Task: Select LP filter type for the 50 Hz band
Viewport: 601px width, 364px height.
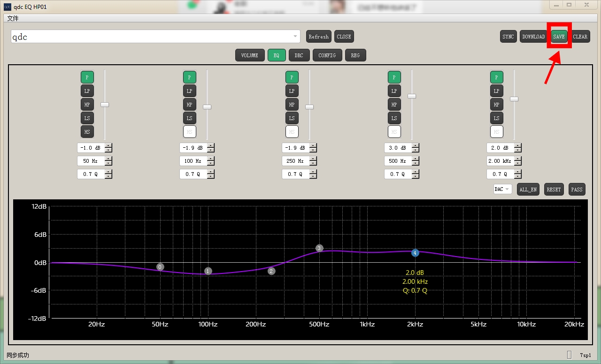Action: tap(87, 91)
